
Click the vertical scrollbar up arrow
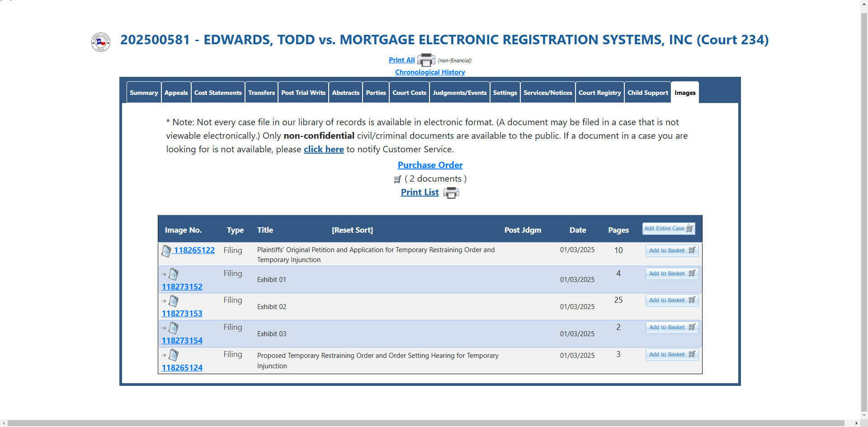864,3
